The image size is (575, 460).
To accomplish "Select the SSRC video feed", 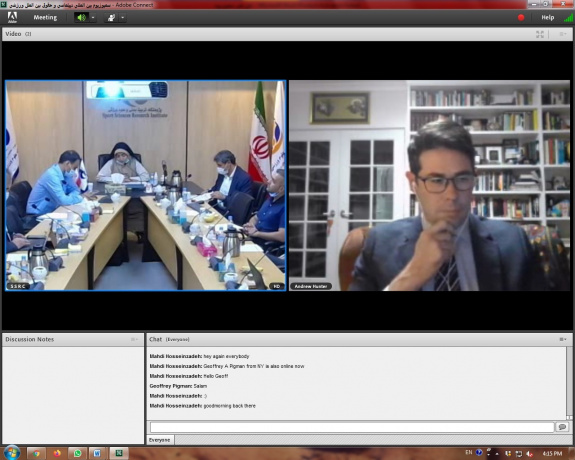I will [146, 185].
